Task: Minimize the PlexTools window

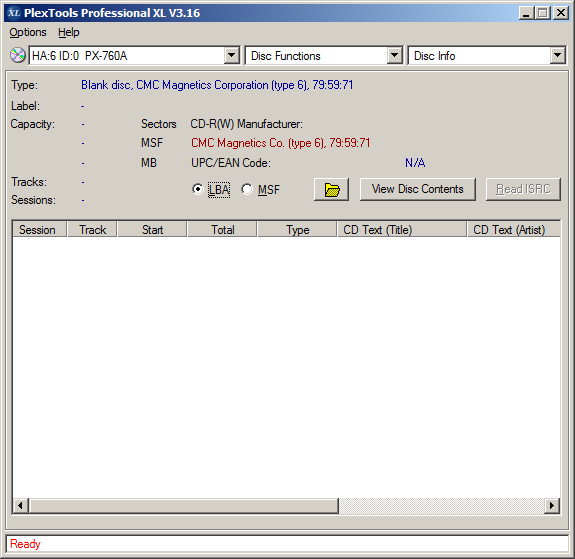Action: [x=527, y=13]
